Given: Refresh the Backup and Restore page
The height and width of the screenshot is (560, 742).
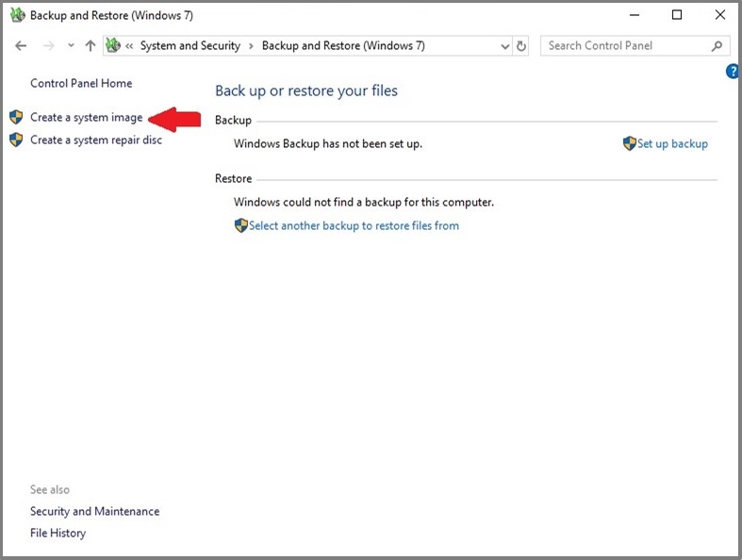Looking at the screenshot, I should [521, 45].
